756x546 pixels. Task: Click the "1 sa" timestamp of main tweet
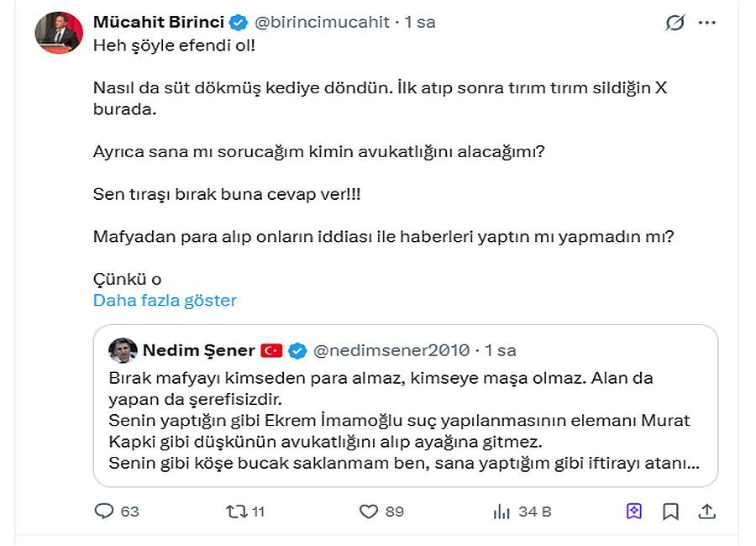(420, 22)
